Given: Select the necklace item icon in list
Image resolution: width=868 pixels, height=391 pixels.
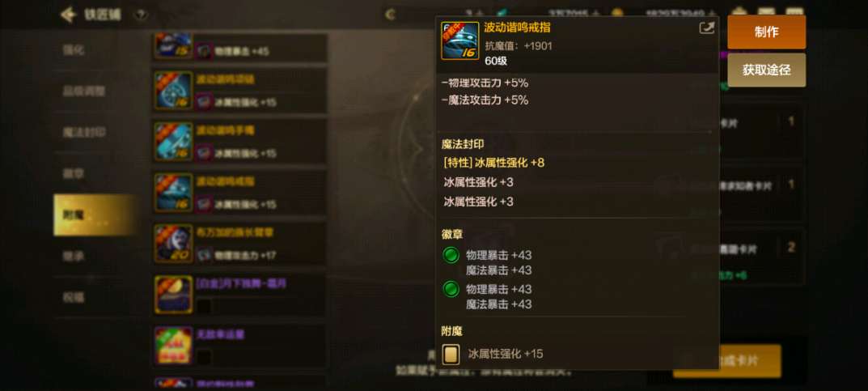Looking at the screenshot, I should point(173,91).
